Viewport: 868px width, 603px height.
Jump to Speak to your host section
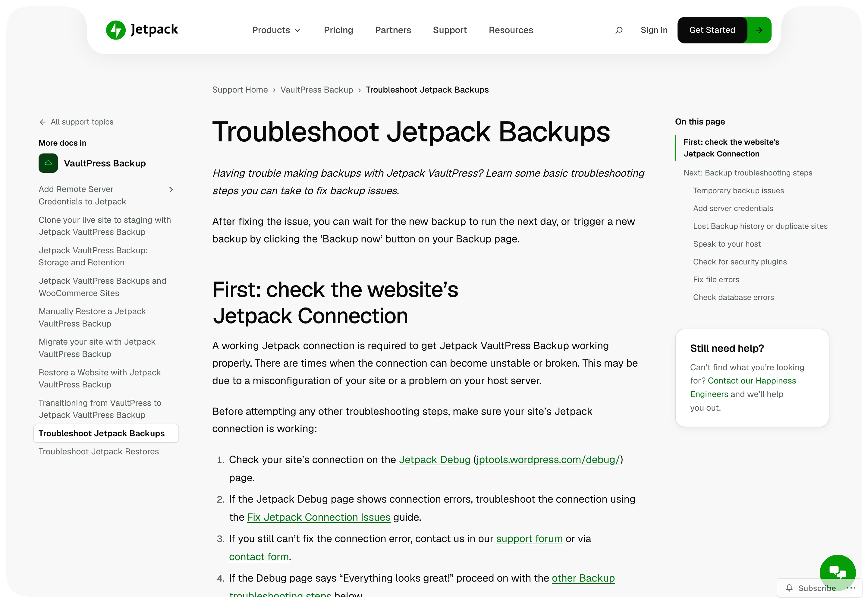pos(727,244)
